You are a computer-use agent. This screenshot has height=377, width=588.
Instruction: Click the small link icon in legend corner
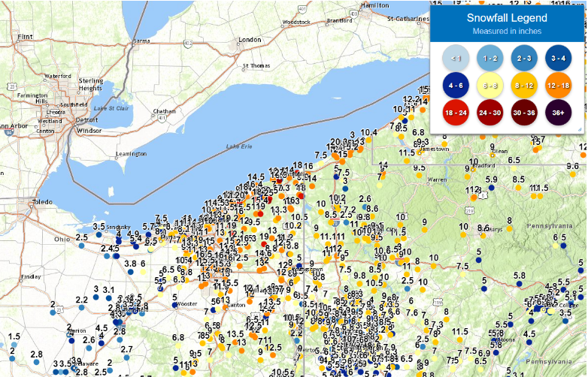coord(580,129)
